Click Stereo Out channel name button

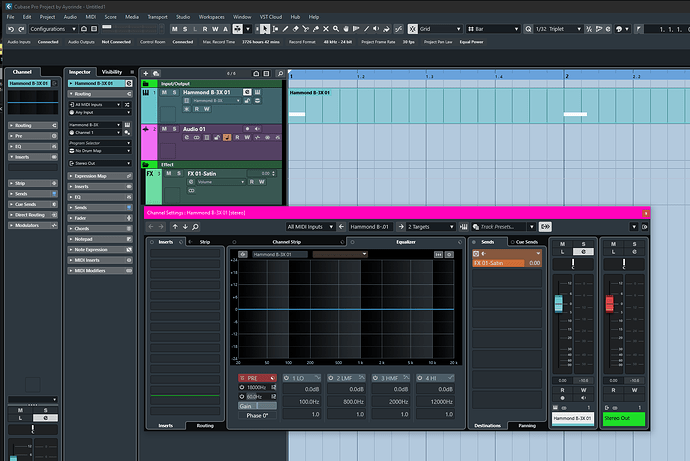click(x=624, y=418)
